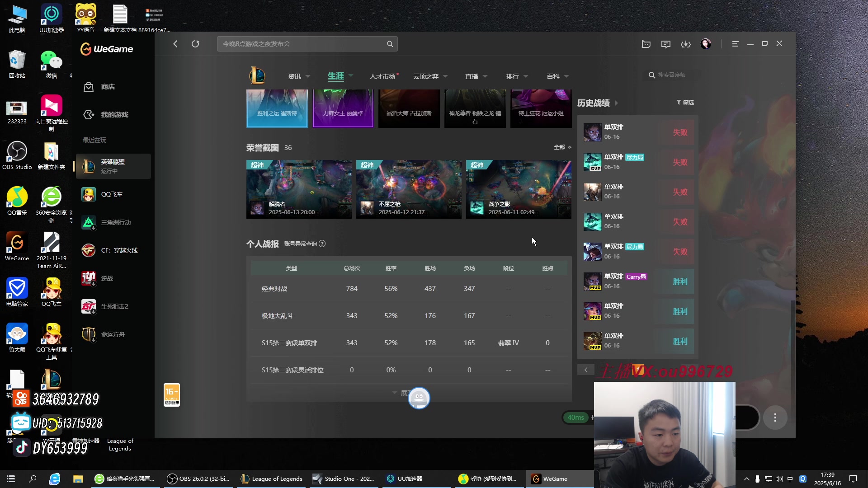868x488 pixels.
Task: Open the 云顶之弈 tab
Action: pyautogui.click(x=426, y=76)
